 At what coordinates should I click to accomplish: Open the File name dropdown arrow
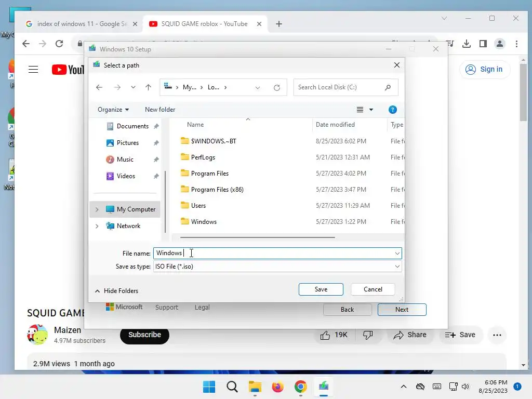point(397,254)
